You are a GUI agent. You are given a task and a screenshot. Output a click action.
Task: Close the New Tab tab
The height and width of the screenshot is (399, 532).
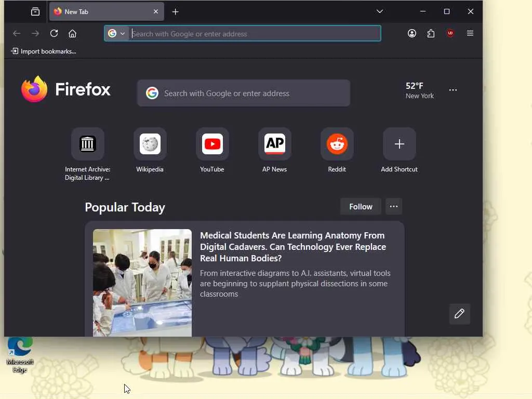pyautogui.click(x=156, y=11)
